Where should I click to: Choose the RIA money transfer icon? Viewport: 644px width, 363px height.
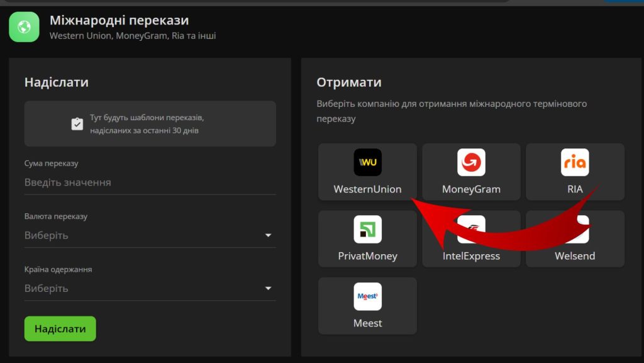tap(575, 162)
